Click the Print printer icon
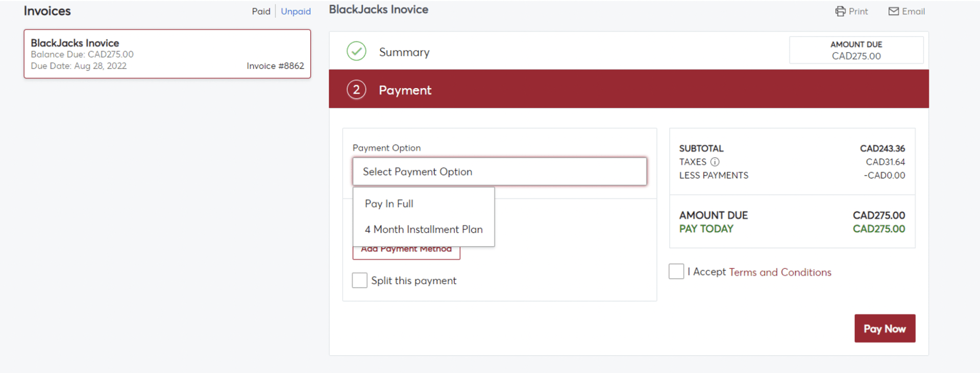 (x=840, y=11)
